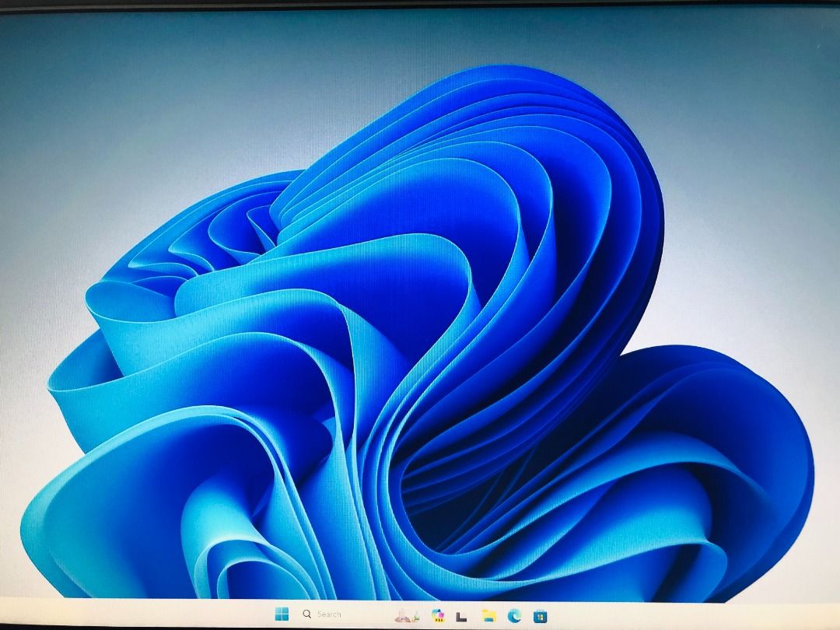Click the magnifying glass search icon
Screen dimensions: 840x630
tap(307, 614)
